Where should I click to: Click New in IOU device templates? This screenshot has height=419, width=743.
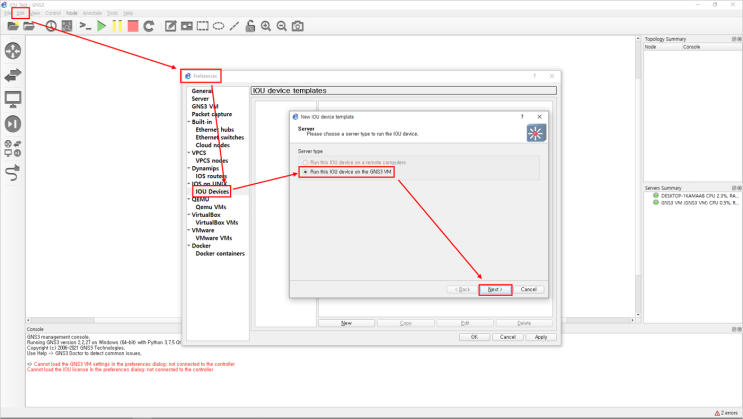[346, 323]
